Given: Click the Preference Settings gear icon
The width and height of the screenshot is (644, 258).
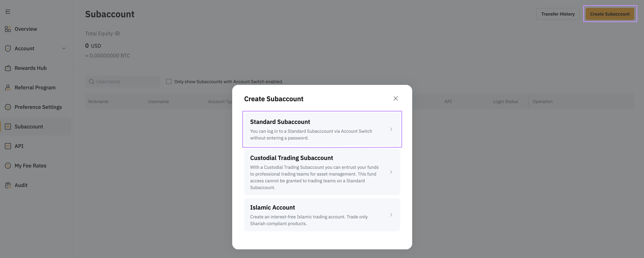Looking at the screenshot, I should point(8,107).
